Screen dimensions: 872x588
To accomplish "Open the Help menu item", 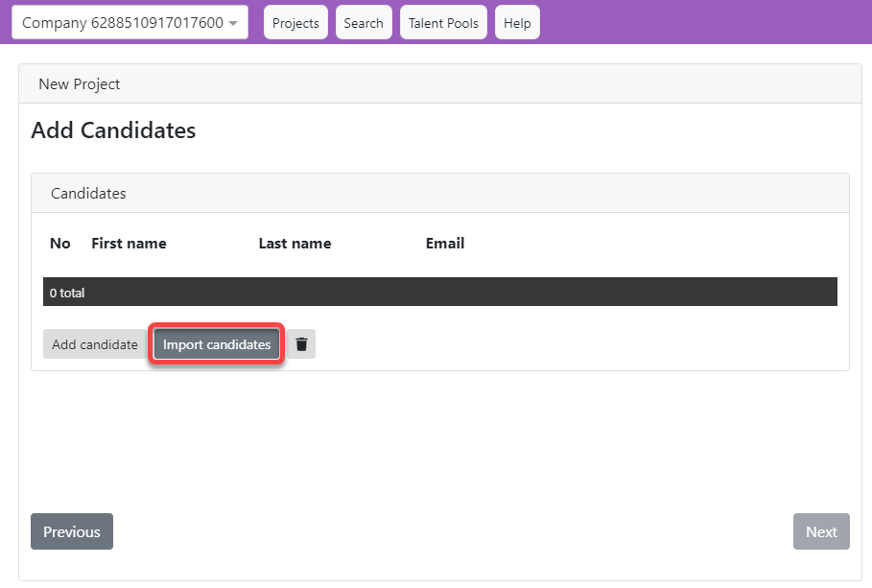I will [x=517, y=23].
